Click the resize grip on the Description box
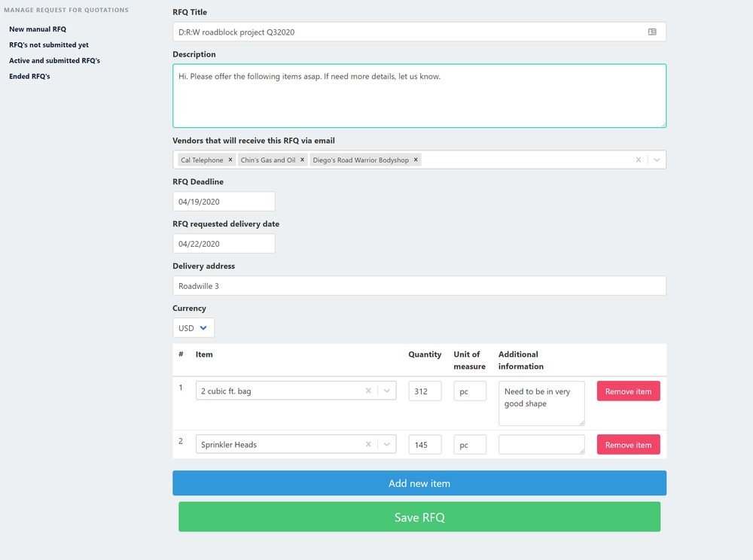The width and height of the screenshot is (753, 560). (x=662, y=125)
